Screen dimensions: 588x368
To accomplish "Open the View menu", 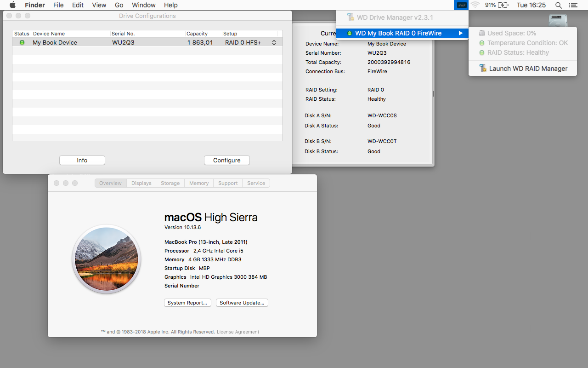I will click(x=99, y=5).
